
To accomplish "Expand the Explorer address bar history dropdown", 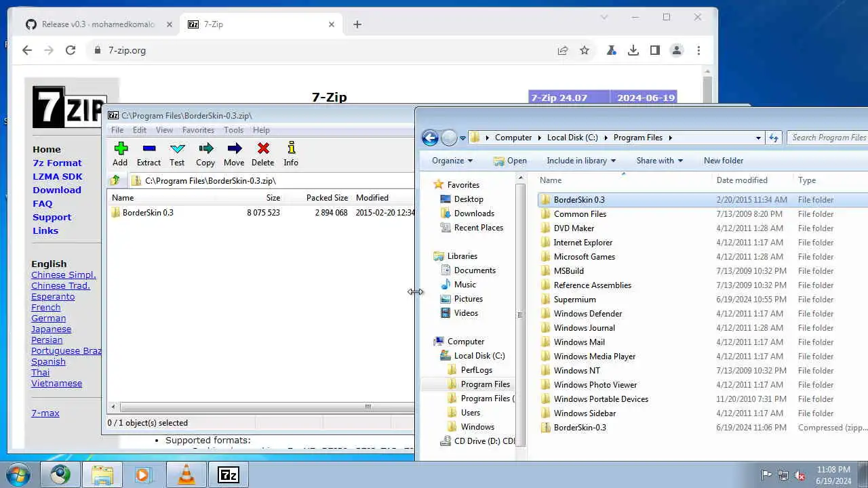I will point(758,138).
